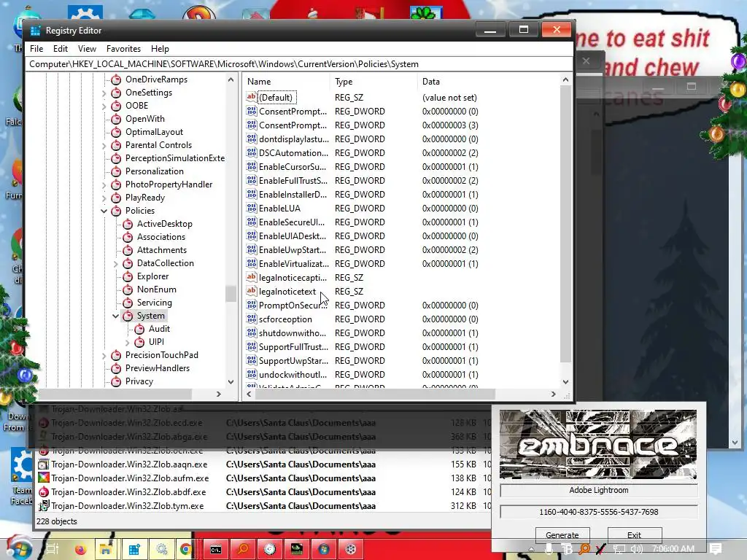Select the NonEnum key icon

tap(128, 289)
